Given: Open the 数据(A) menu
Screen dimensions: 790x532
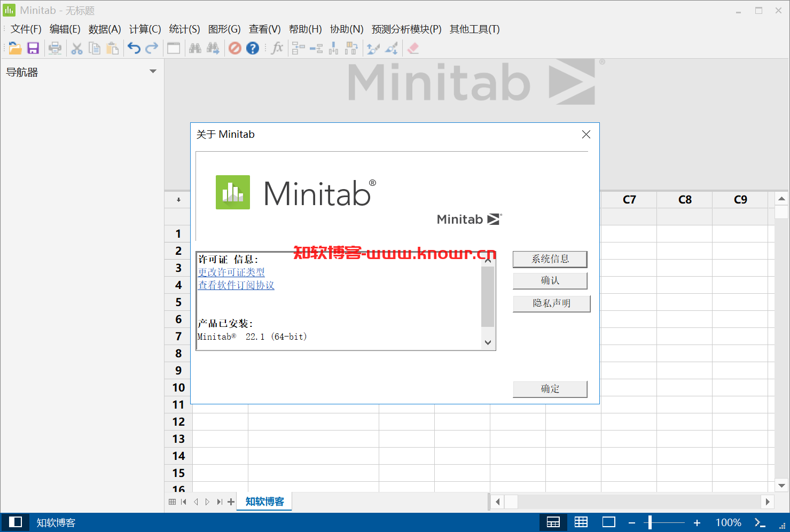Looking at the screenshot, I should coord(105,29).
